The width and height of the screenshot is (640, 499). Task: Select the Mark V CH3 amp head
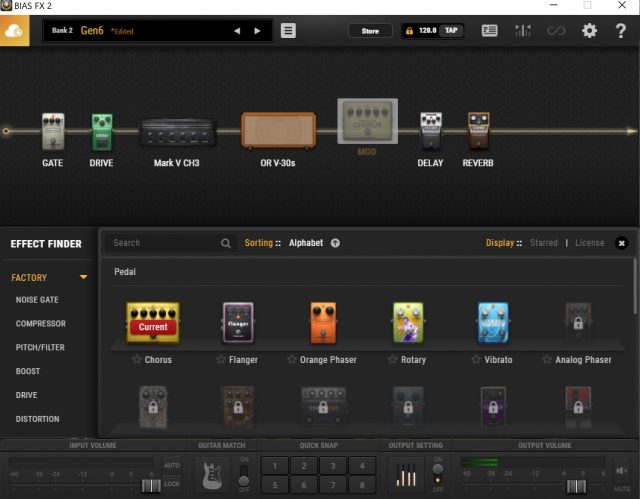(178, 132)
